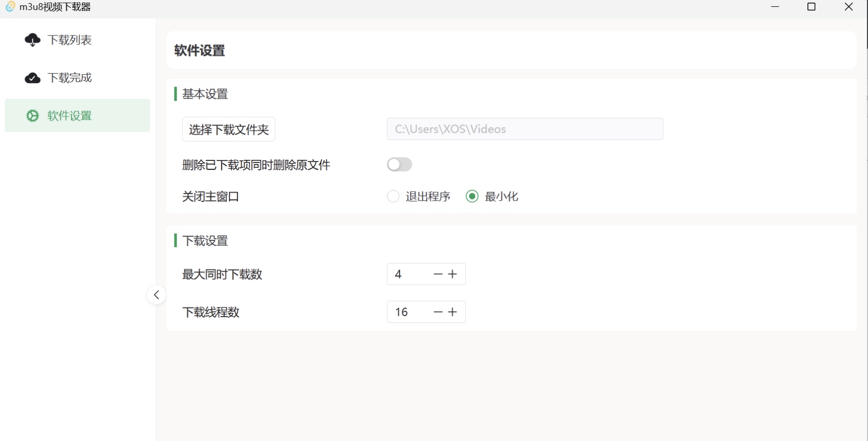Increase 最大同时下载数 with plus
The width and height of the screenshot is (868, 441).
pos(453,274)
